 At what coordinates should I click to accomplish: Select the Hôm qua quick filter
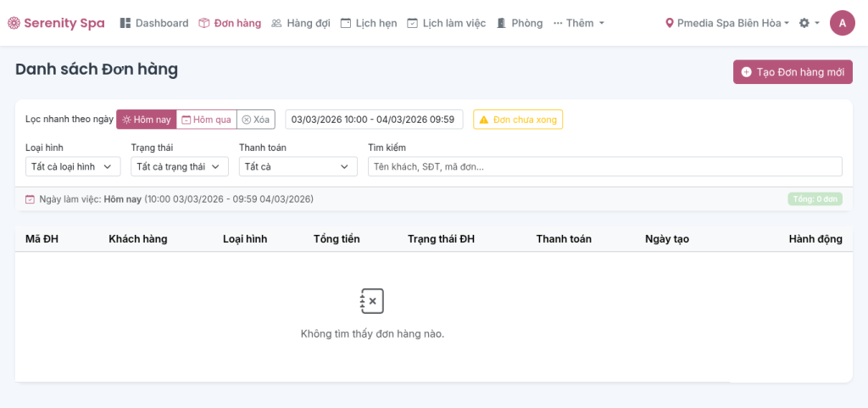pos(206,120)
